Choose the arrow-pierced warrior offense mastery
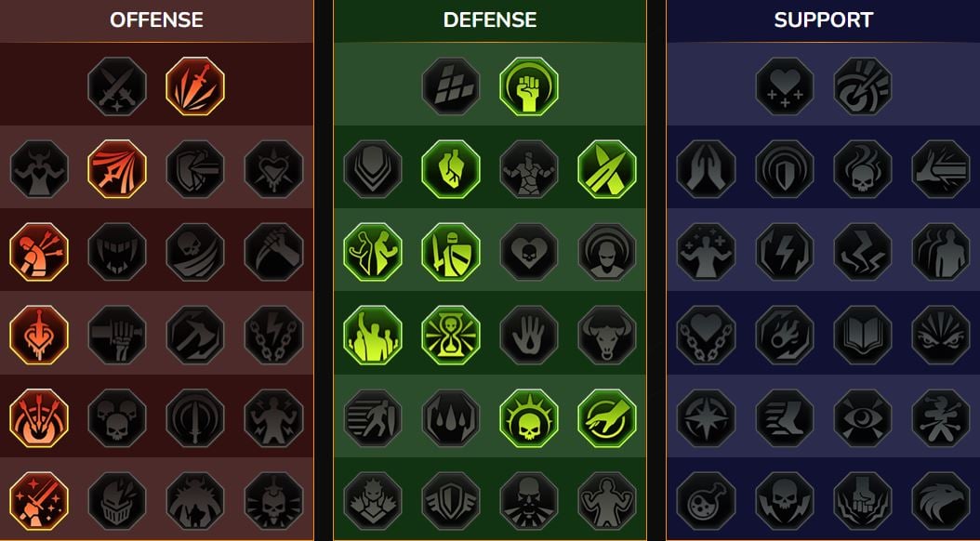980x541 pixels. [39, 252]
